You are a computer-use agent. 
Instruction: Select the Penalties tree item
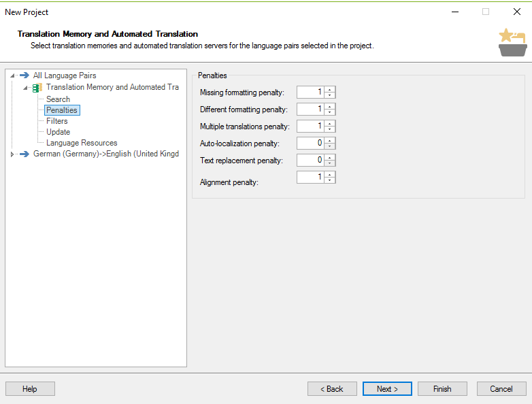click(62, 110)
